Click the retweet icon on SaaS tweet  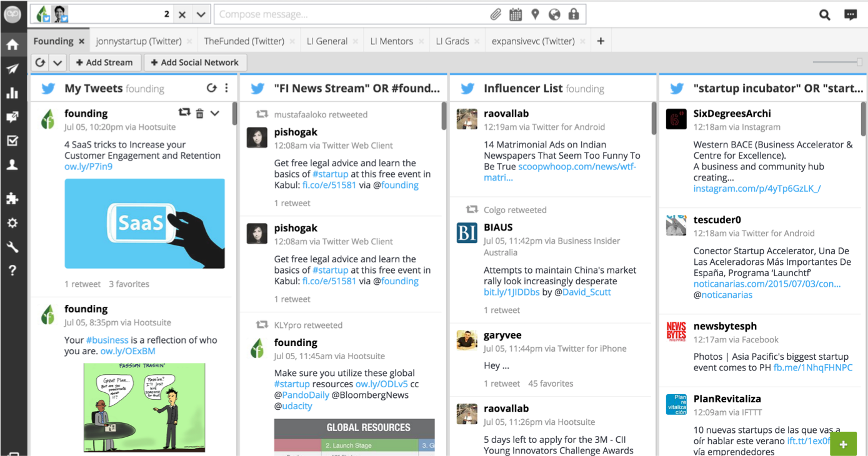[x=184, y=112]
